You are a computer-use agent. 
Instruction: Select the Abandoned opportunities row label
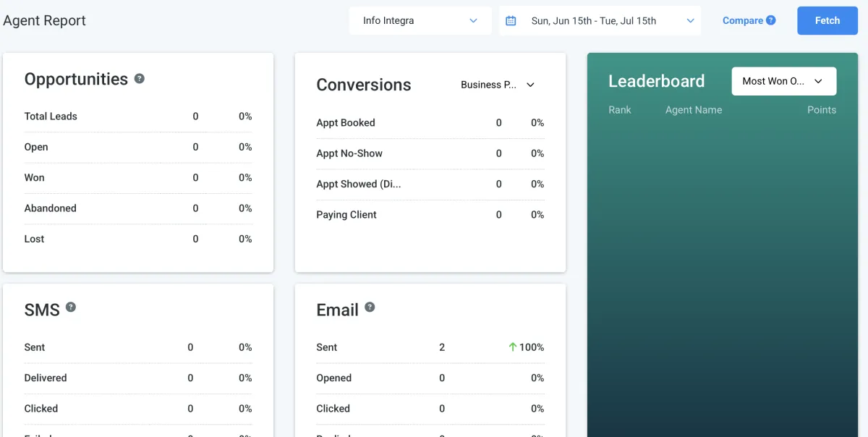click(x=50, y=208)
